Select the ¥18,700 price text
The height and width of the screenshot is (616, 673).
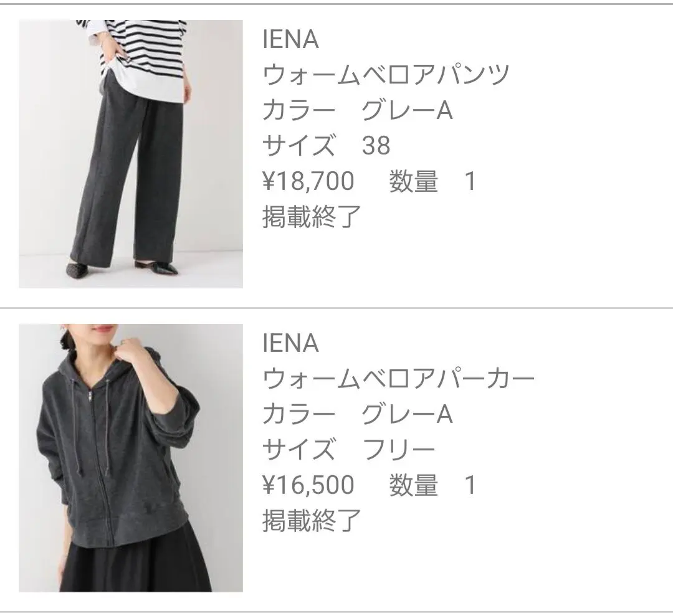pyautogui.click(x=308, y=181)
